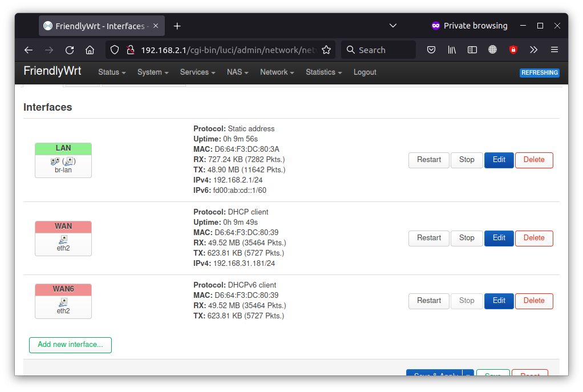Image resolution: width=583 pixels, height=392 pixels.
Task: Delete the LAN interface
Action: click(x=534, y=160)
